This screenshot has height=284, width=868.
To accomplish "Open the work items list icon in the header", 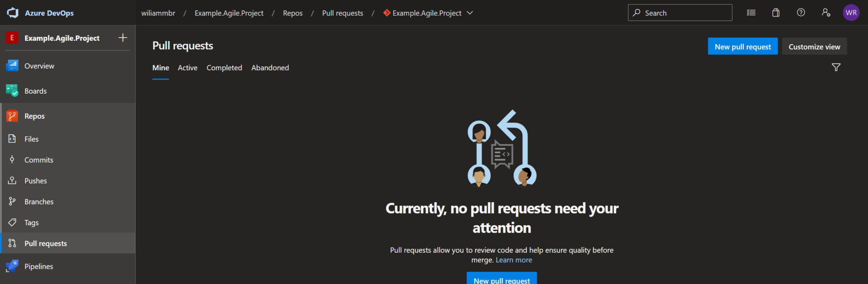I will (751, 13).
